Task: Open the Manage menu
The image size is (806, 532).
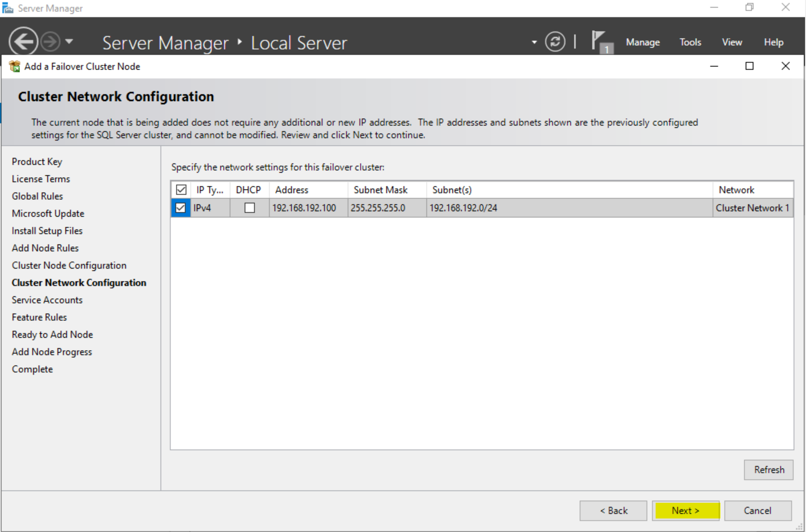Action: tap(643, 42)
